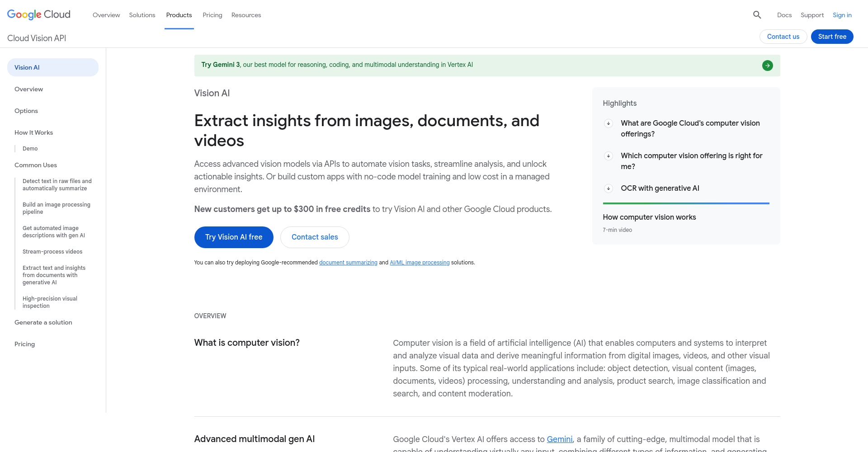
Task: Click the arrow icon next to 'Which computer vision offering'
Action: (x=609, y=156)
